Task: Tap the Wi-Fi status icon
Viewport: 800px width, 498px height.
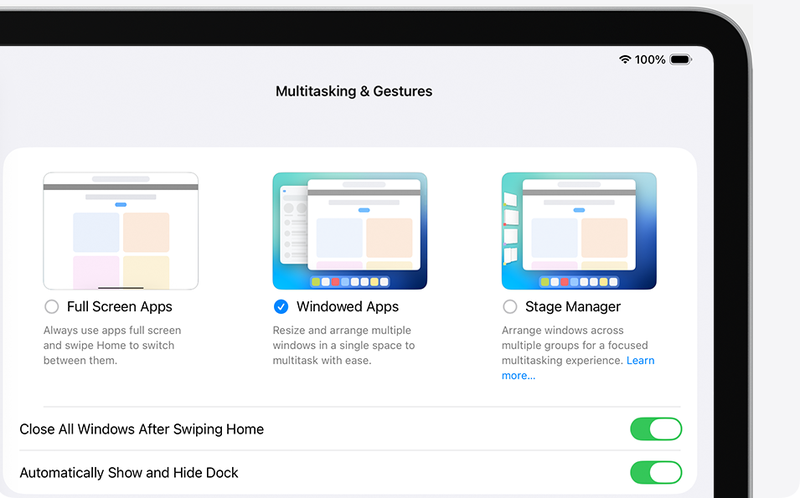Action: coord(625,59)
